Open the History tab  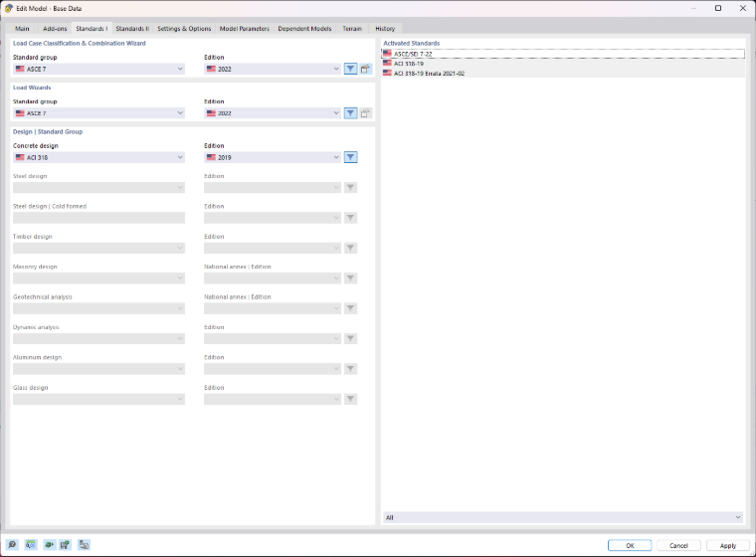coord(385,29)
